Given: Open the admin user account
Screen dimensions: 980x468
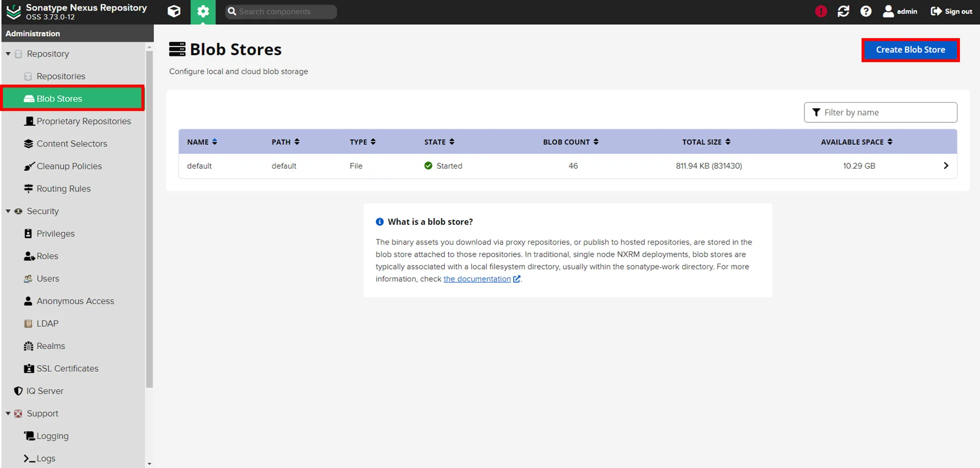Looking at the screenshot, I should click(x=900, y=11).
